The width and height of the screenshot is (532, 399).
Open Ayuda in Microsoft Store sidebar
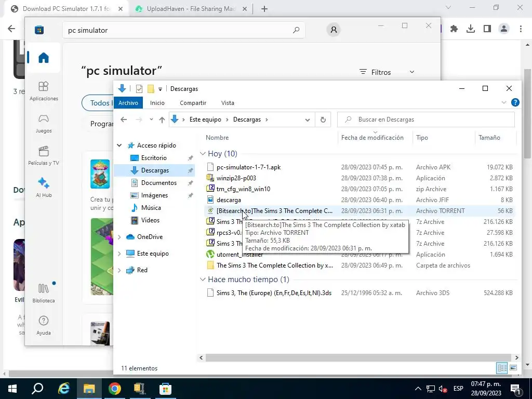click(x=44, y=325)
